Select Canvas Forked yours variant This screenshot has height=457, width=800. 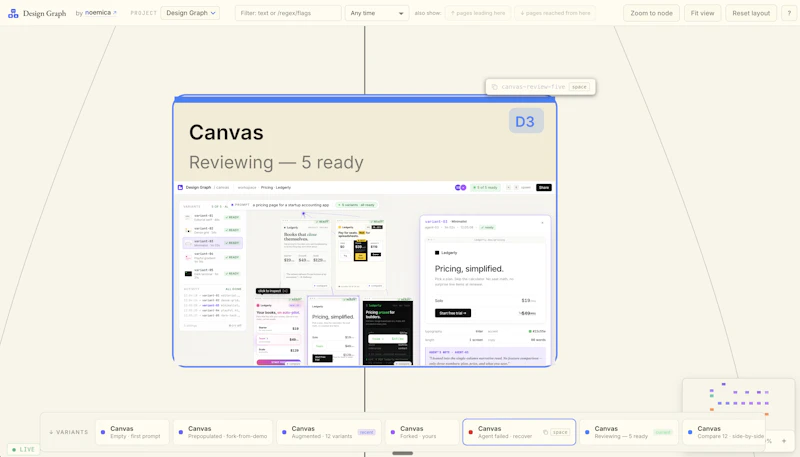(x=421, y=432)
